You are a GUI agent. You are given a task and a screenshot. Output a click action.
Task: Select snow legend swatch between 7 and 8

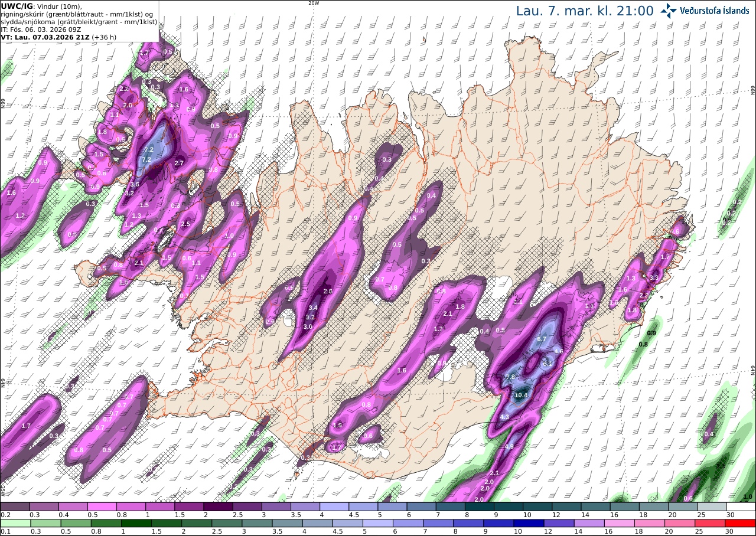coord(451,506)
